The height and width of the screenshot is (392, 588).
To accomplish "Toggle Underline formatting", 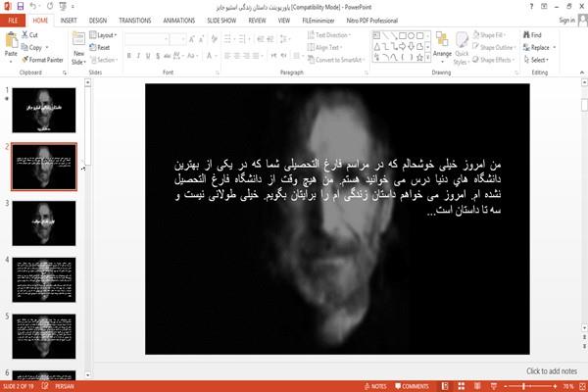I will pyautogui.click(x=148, y=56).
